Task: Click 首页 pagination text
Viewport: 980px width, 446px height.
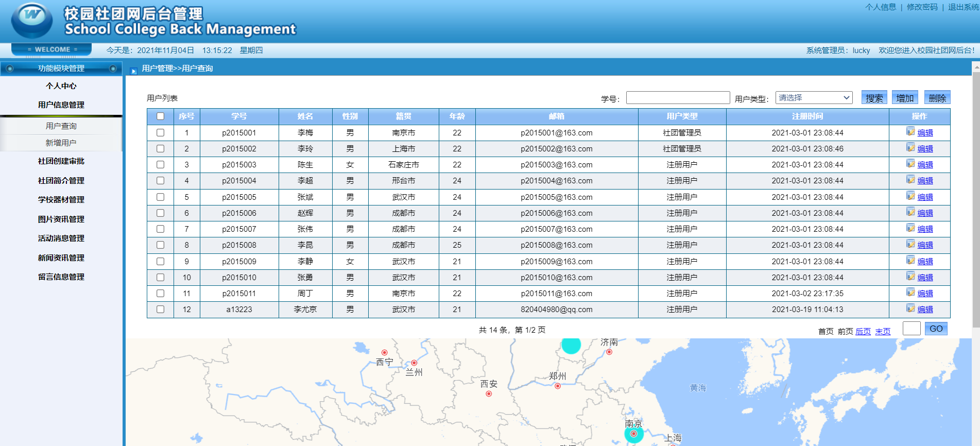Action: (826, 332)
